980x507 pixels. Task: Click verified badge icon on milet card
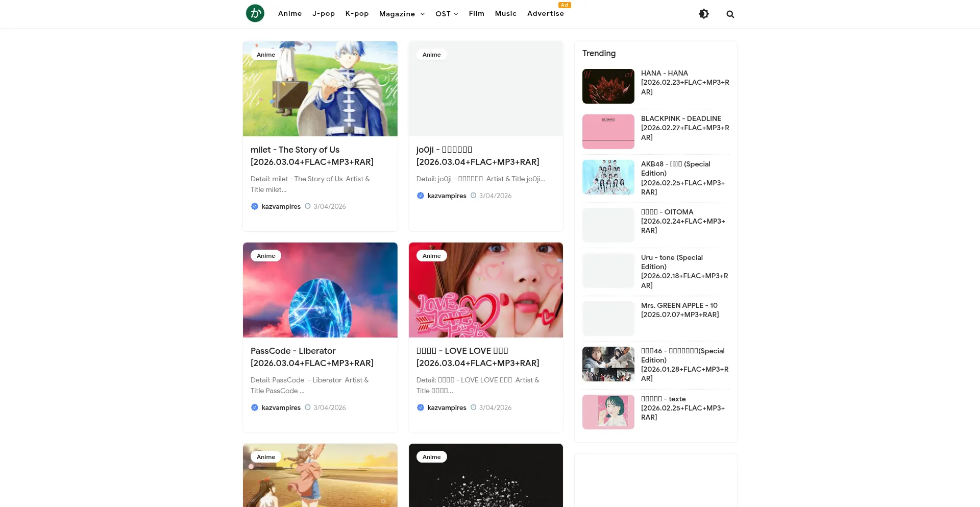(x=255, y=206)
